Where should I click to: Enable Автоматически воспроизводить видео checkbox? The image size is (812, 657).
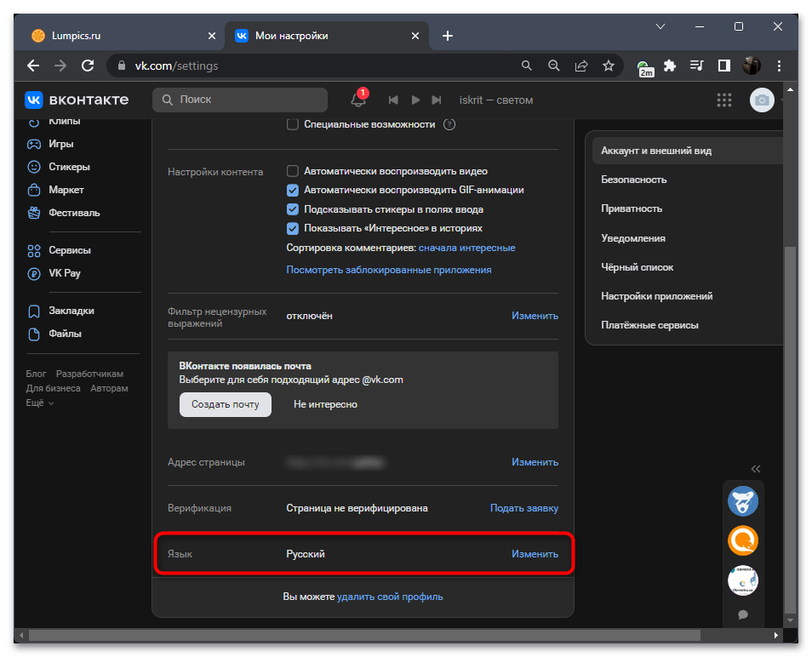(293, 171)
